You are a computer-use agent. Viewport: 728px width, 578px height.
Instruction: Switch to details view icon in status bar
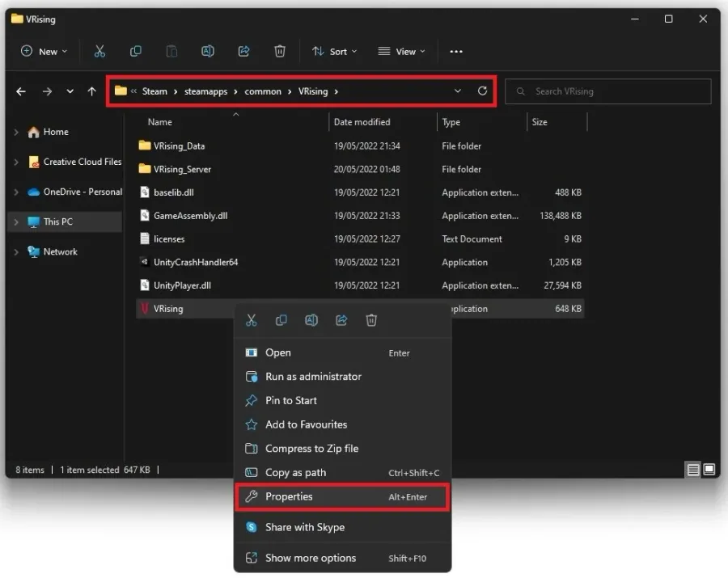pos(692,470)
